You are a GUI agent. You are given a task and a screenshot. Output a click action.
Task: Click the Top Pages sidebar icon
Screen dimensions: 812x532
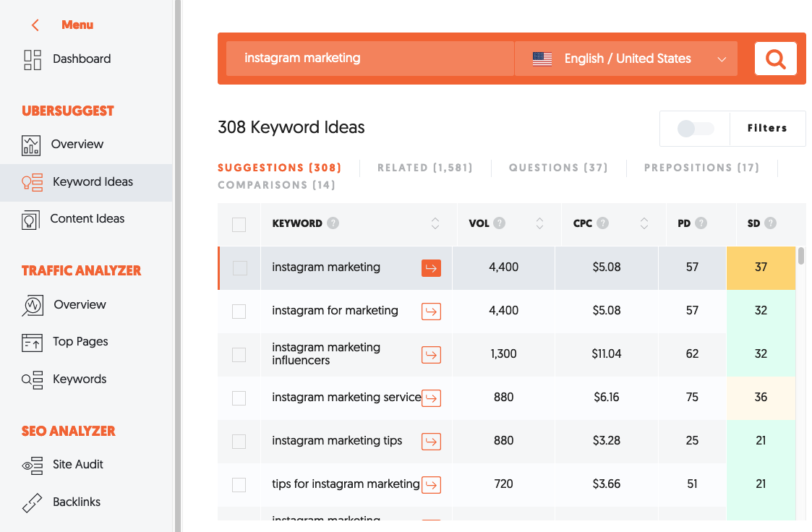[x=33, y=342]
